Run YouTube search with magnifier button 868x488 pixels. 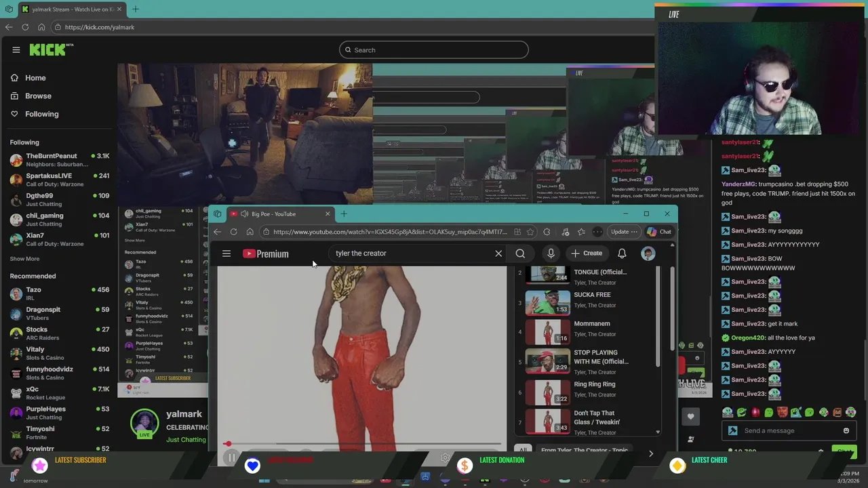520,253
